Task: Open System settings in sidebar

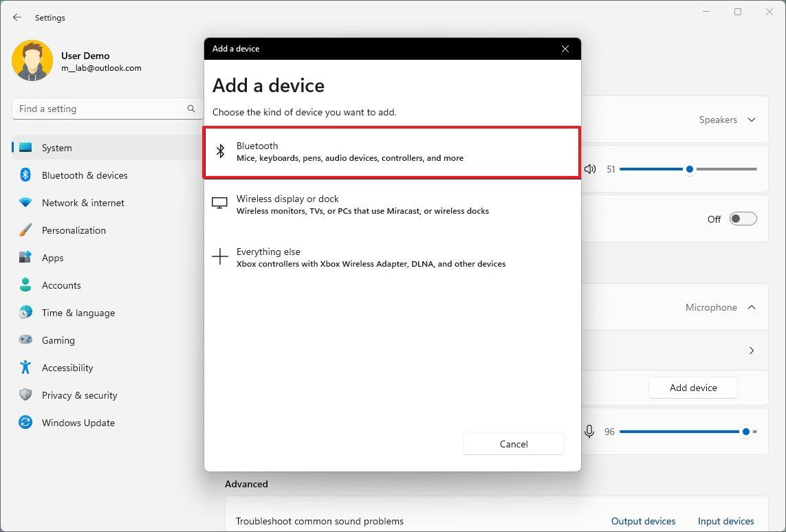Action: [56, 148]
